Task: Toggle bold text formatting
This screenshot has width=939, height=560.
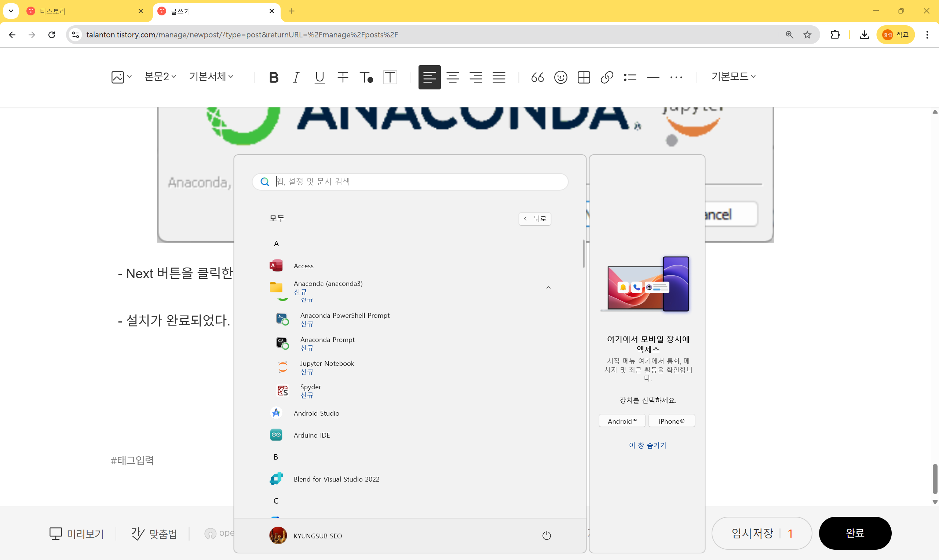Action: [x=274, y=77]
